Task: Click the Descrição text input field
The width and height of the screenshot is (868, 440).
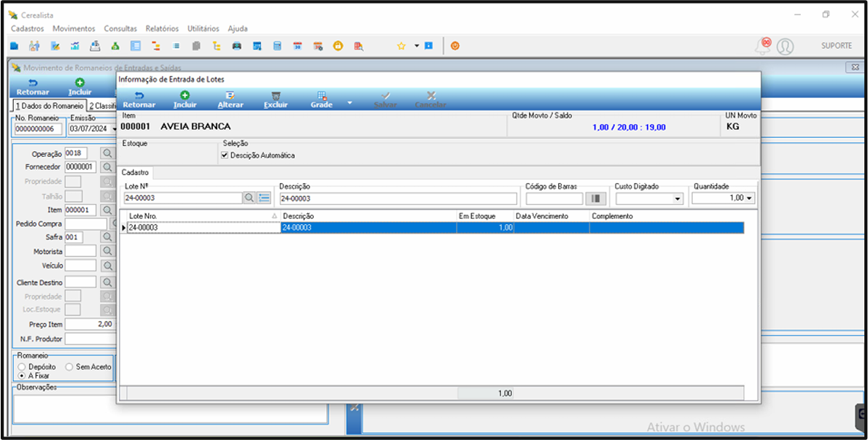Action: tap(398, 198)
